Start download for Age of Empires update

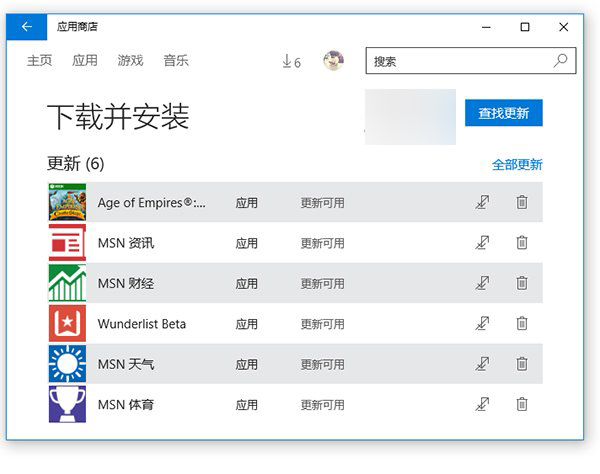482,202
